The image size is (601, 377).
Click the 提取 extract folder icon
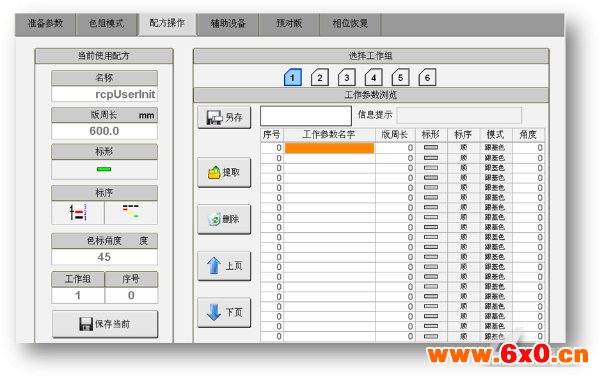pos(214,172)
